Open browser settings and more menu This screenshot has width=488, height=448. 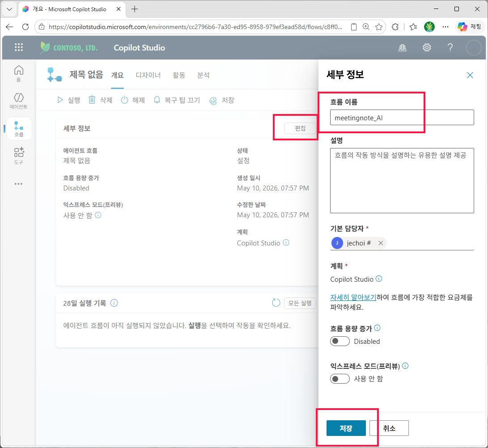click(446, 27)
